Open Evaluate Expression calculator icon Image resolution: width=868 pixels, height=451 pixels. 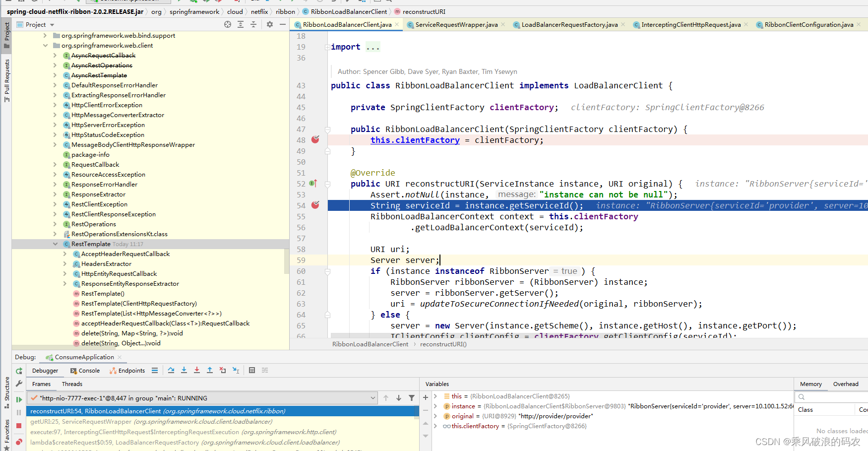(252, 370)
